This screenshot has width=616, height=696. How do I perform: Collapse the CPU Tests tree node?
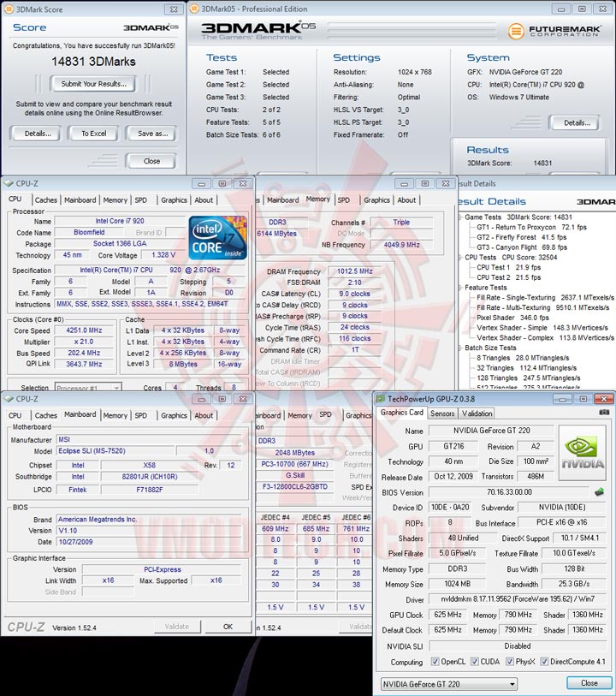point(460,258)
